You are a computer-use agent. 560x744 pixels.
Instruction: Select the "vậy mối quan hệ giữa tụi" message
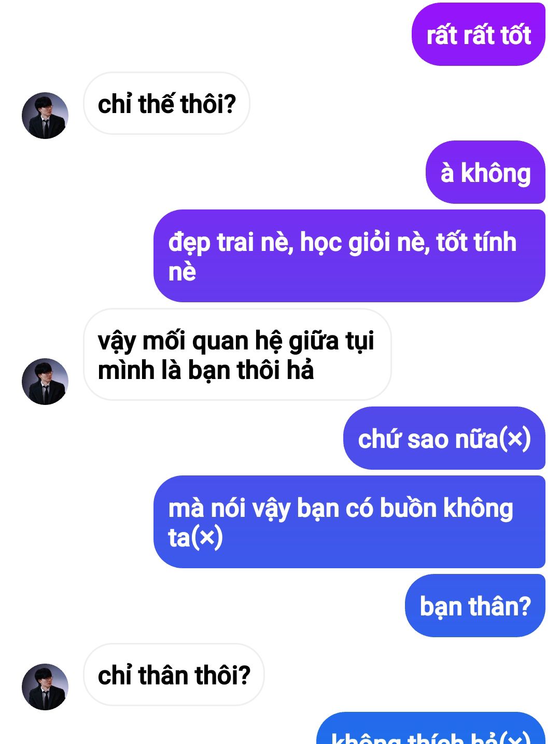237,355
